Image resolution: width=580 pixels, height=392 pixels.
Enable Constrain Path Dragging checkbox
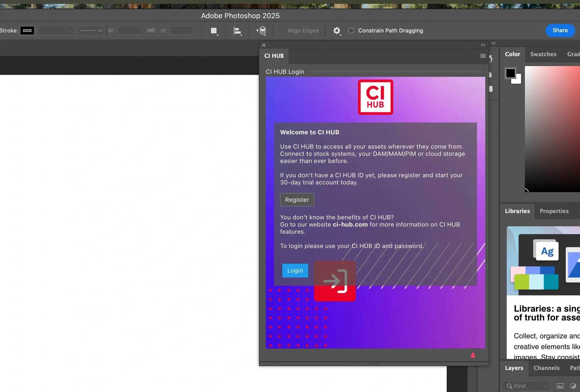[x=351, y=31]
